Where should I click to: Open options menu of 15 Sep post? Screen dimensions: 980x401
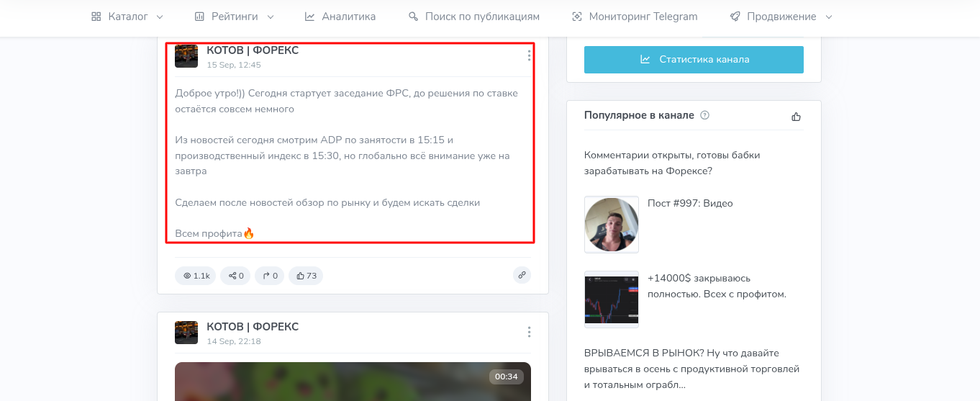(529, 55)
